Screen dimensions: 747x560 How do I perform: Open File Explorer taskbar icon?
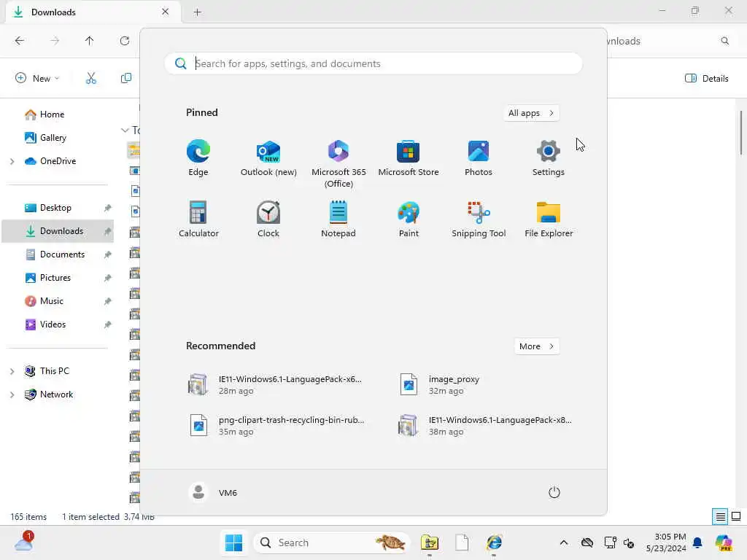[x=429, y=542]
